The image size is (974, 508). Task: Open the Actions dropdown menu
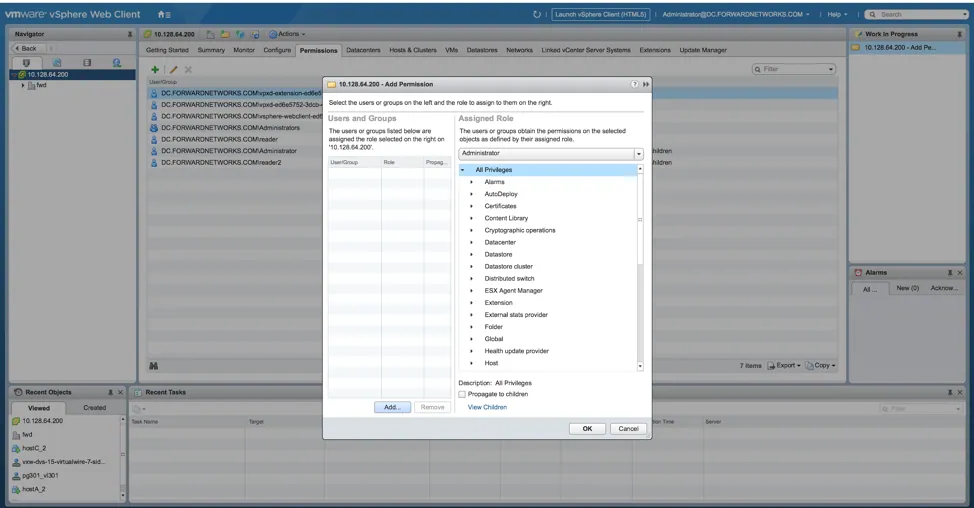click(287, 34)
